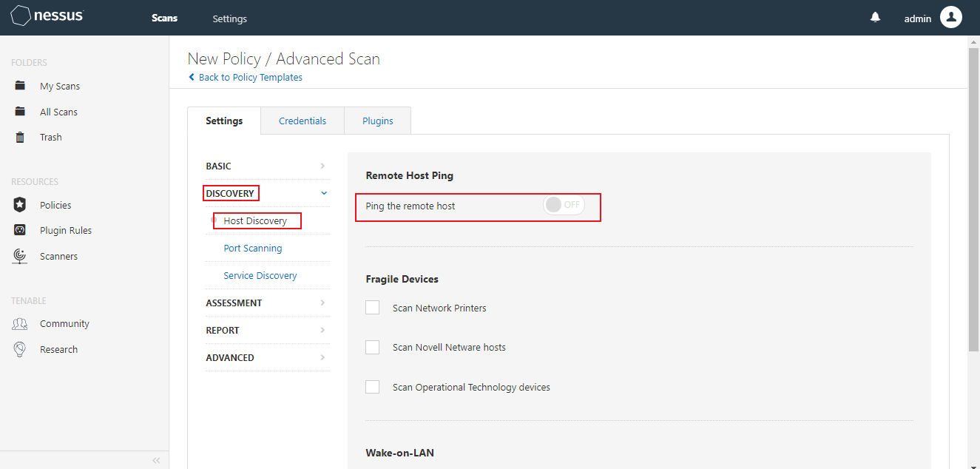
Task: Tick the Scan Novell Netware hosts checkbox
Action: point(373,347)
